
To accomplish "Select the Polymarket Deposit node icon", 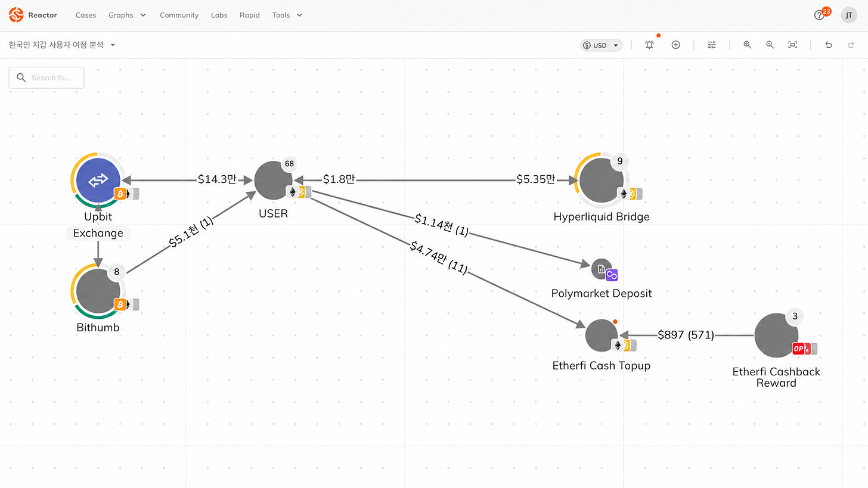I will pos(601,269).
